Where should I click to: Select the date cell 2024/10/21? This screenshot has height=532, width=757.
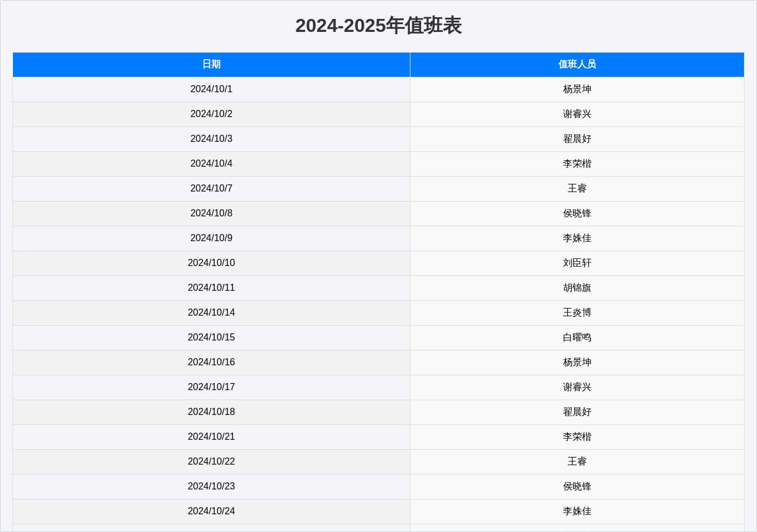[211, 437]
